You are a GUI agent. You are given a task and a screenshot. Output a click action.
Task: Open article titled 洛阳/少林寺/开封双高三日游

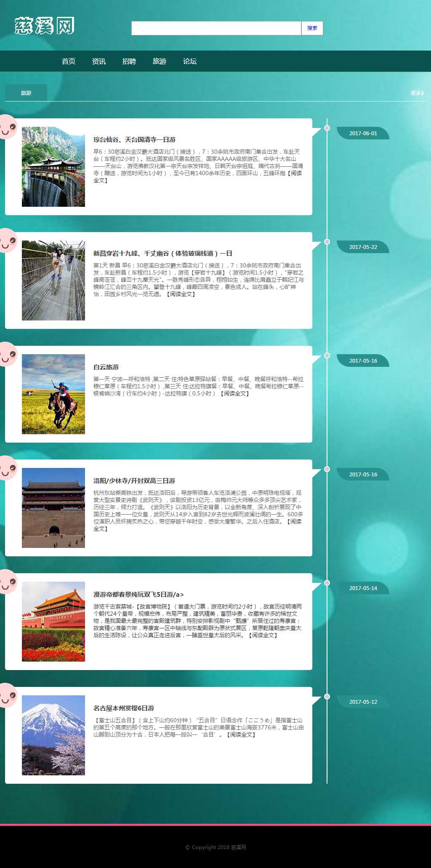point(134,481)
